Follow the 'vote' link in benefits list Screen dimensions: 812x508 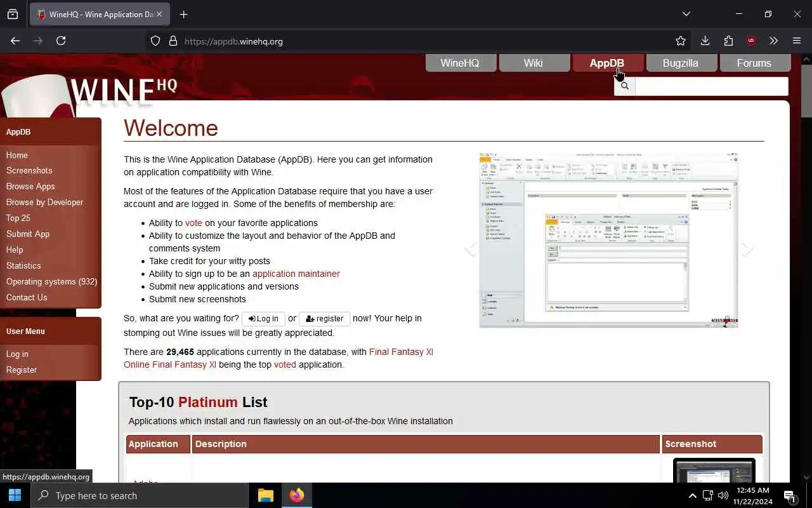pyautogui.click(x=193, y=223)
